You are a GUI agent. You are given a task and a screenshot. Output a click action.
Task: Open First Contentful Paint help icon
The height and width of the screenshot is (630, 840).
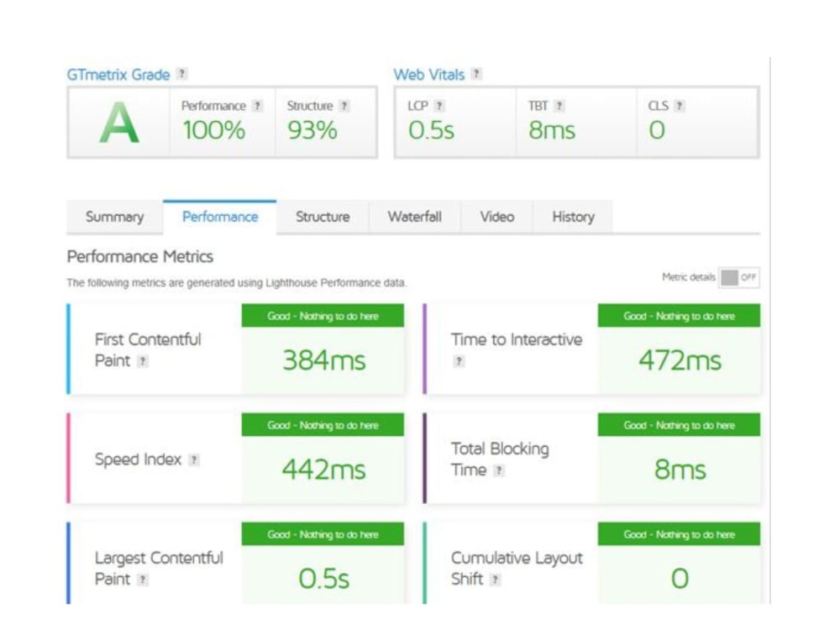pos(143,361)
